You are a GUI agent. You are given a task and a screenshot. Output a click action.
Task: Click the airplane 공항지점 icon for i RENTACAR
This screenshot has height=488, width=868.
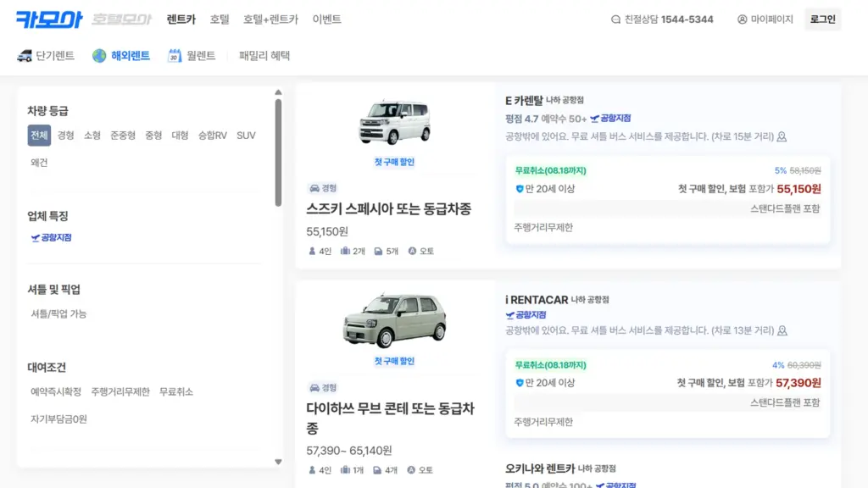click(509, 315)
